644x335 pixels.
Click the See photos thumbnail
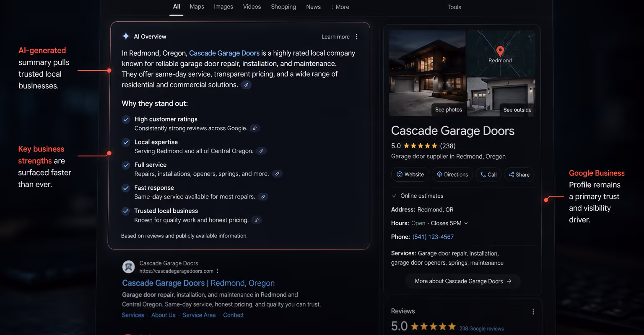click(427, 73)
